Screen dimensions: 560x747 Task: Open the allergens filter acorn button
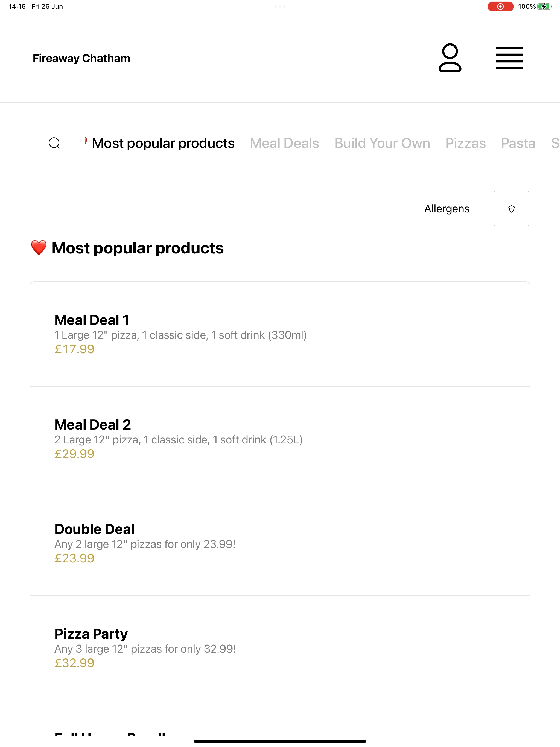click(511, 208)
